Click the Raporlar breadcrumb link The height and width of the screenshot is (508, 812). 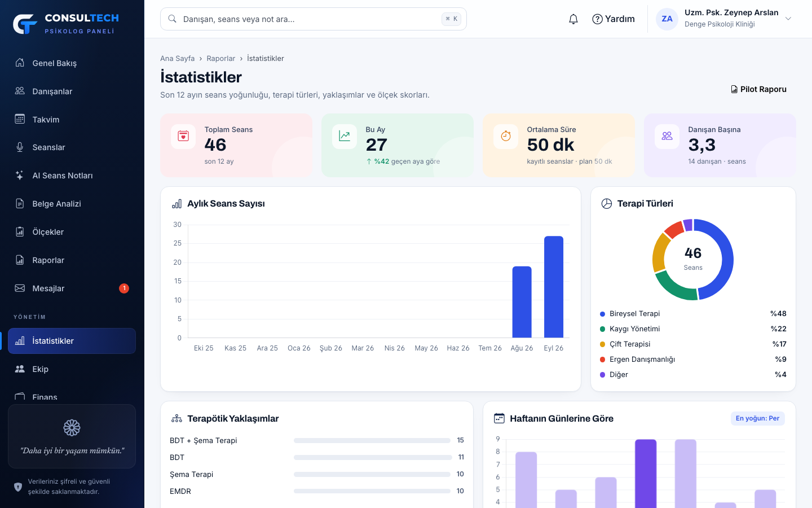pyautogui.click(x=220, y=58)
